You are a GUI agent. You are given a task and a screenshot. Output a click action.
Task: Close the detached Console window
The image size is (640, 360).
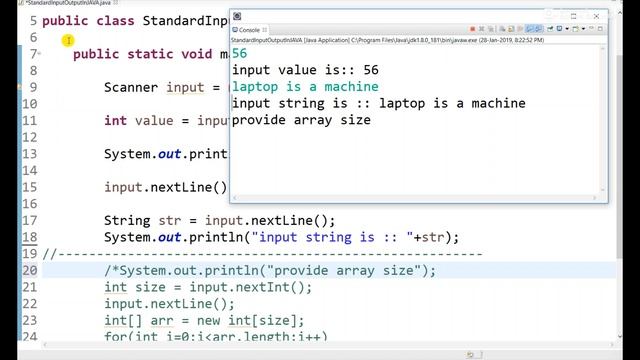coord(596,16)
